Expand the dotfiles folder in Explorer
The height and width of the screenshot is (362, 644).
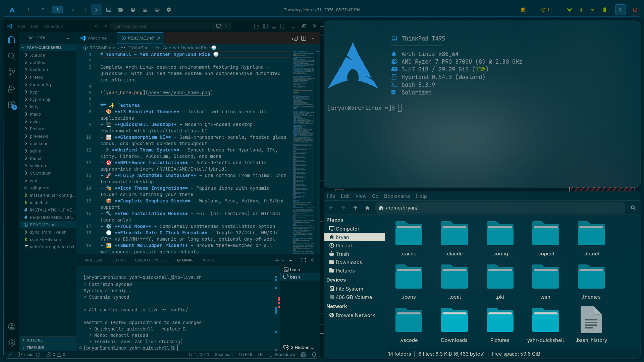pos(48,62)
